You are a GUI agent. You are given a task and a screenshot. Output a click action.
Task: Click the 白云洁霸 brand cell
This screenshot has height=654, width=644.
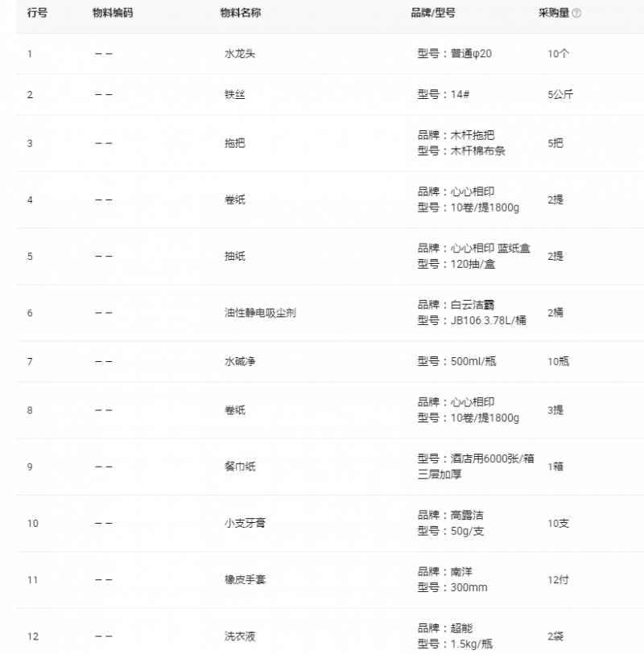point(456,305)
